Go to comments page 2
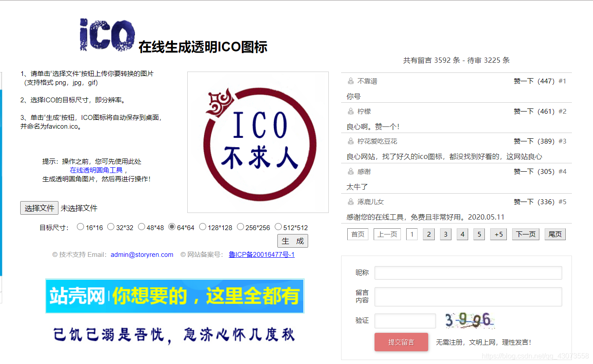The width and height of the screenshot is (593, 364). [x=429, y=234]
